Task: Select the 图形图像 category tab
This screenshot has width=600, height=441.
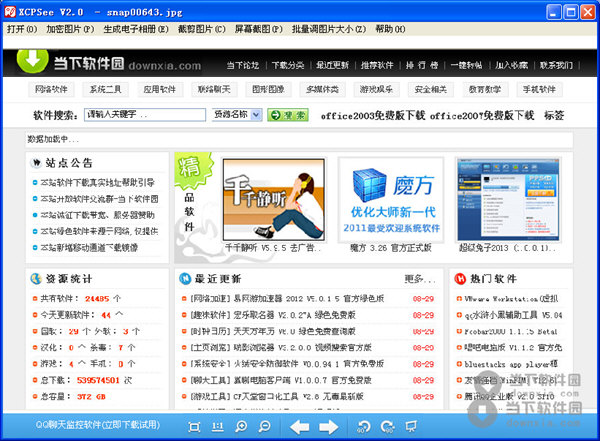Action: [268, 90]
